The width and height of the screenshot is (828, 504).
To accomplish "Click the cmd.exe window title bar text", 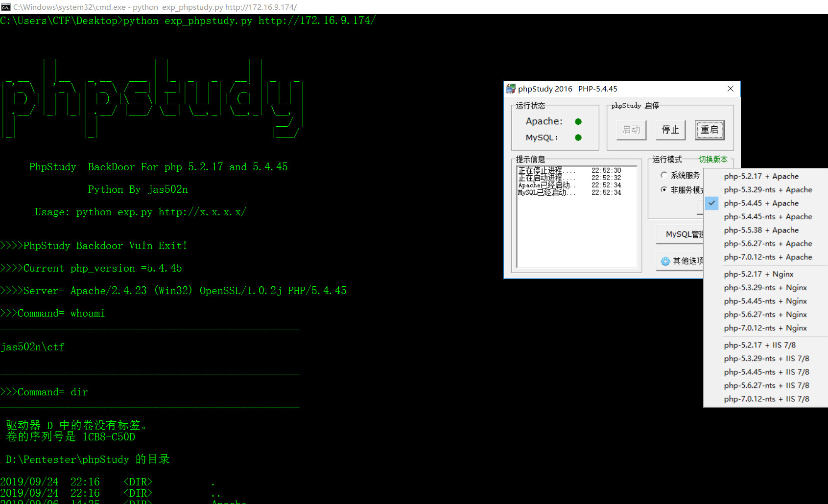I will coord(155,7).
